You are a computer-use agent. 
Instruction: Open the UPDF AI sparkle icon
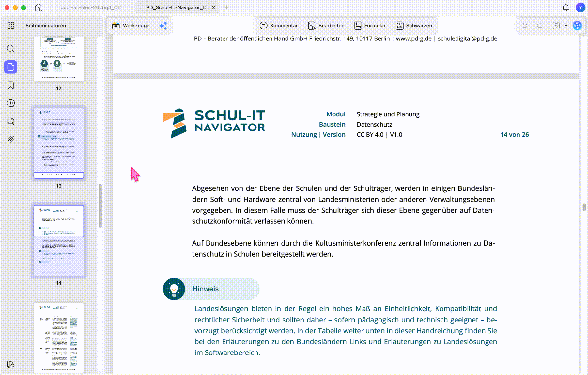[x=163, y=26]
